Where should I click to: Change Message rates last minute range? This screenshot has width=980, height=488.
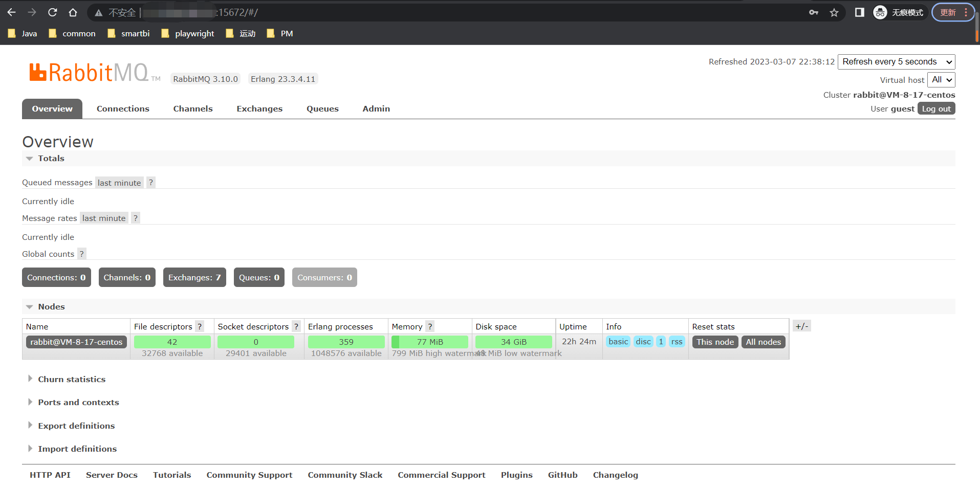tap(104, 218)
